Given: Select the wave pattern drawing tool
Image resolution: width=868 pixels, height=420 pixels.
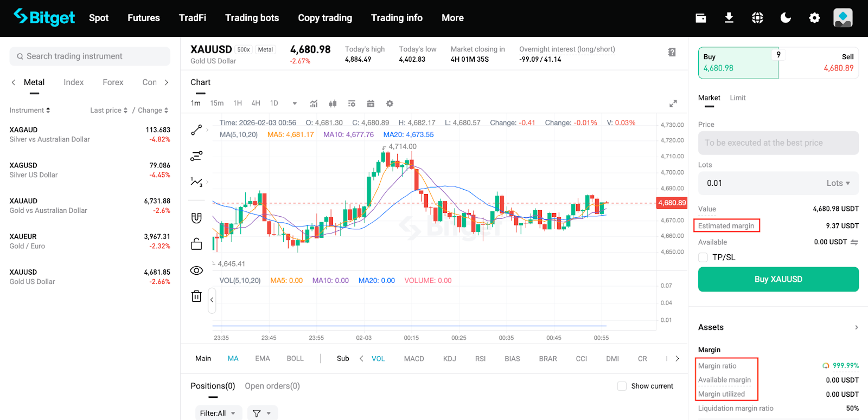Looking at the screenshot, I should click(x=196, y=182).
